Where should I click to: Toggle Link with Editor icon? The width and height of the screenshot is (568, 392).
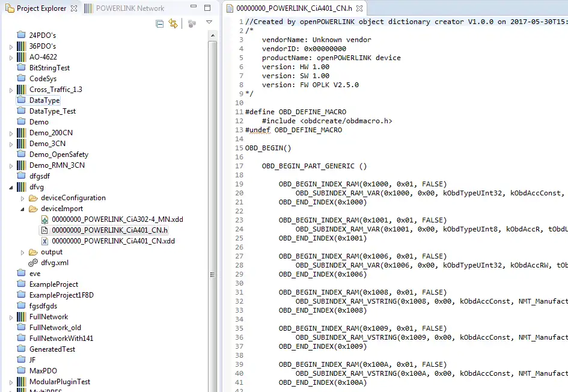173,23
